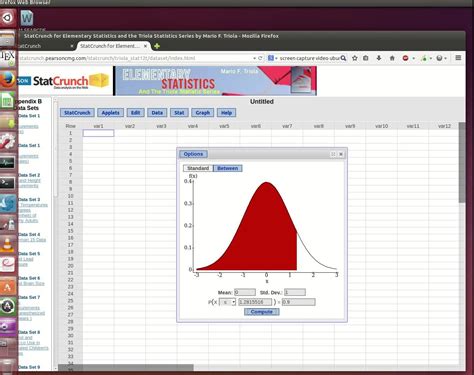Image resolution: width=474 pixels, height=375 pixels.
Task: Open the bookmarks list icon in Firefox toolbar
Action: [x=366, y=58]
